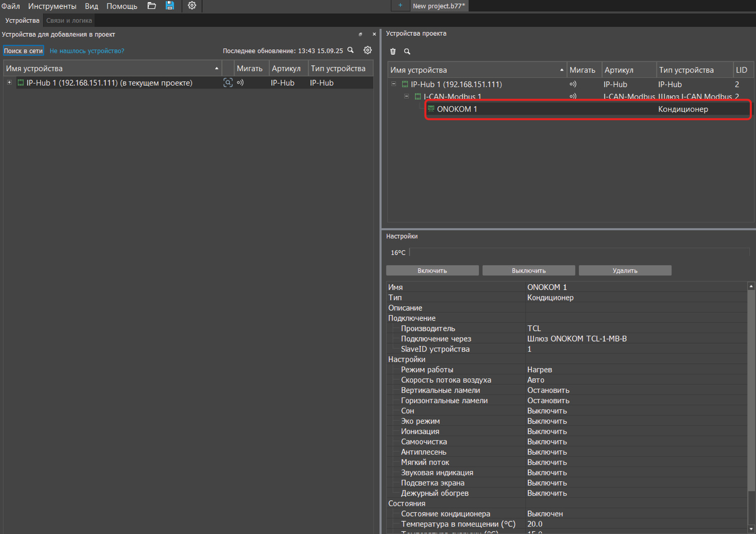Click trash icon in project devices panel
Image resolution: width=756 pixels, height=534 pixels.
tap(393, 51)
